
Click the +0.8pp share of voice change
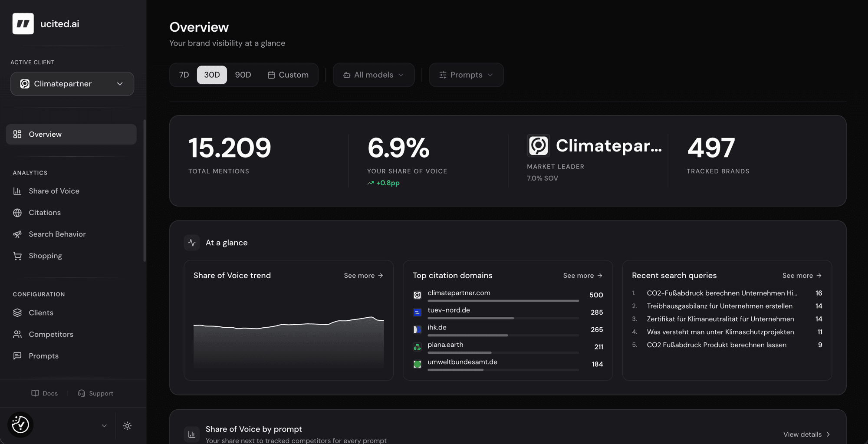coord(384,183)
